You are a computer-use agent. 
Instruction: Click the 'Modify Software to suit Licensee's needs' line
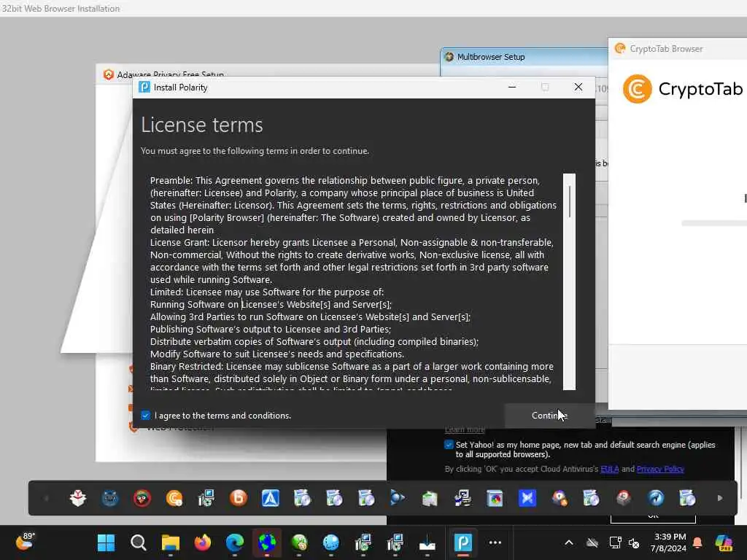click(277, 354)
